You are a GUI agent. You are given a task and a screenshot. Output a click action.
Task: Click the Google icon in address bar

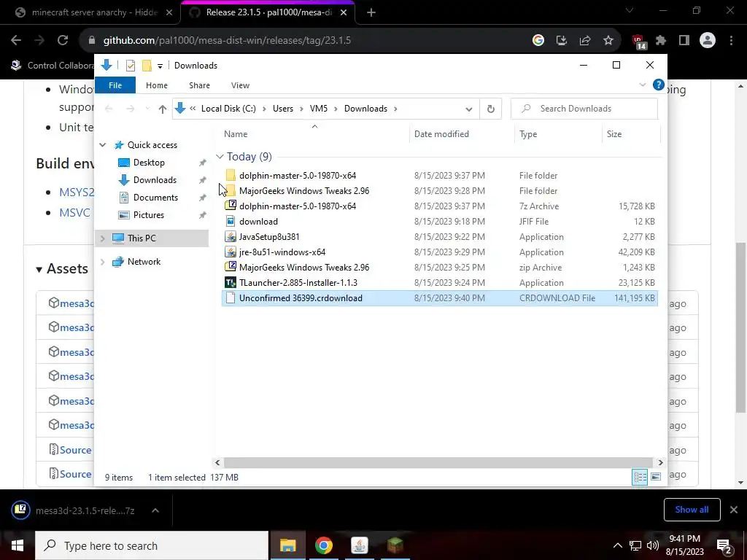pos(538,41)
